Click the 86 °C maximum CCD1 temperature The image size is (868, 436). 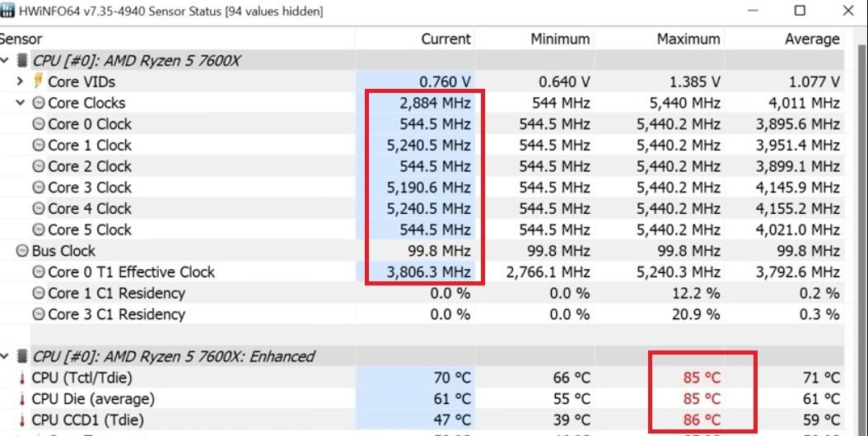click(702, 420)
